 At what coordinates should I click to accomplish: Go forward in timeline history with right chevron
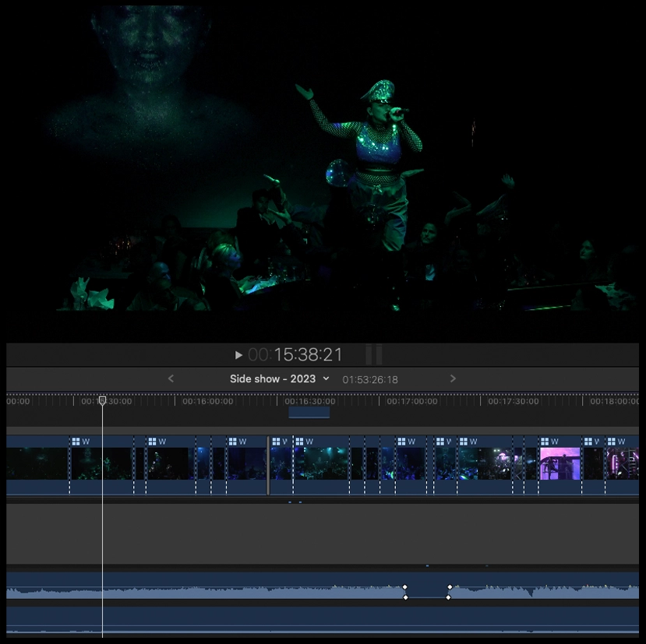click(453, 378)
